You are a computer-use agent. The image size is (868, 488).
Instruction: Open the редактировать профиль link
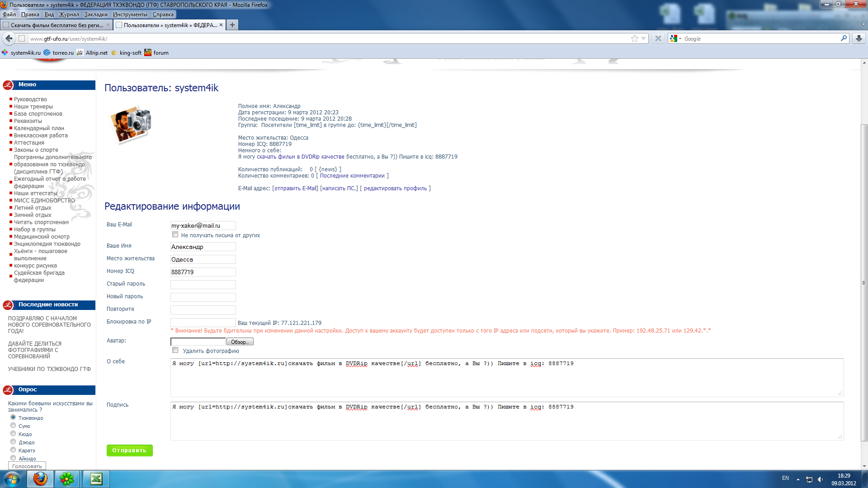pos(395,188)
